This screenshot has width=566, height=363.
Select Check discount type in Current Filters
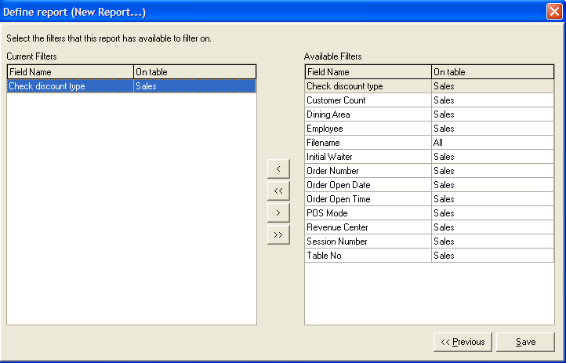click(131, 86)
